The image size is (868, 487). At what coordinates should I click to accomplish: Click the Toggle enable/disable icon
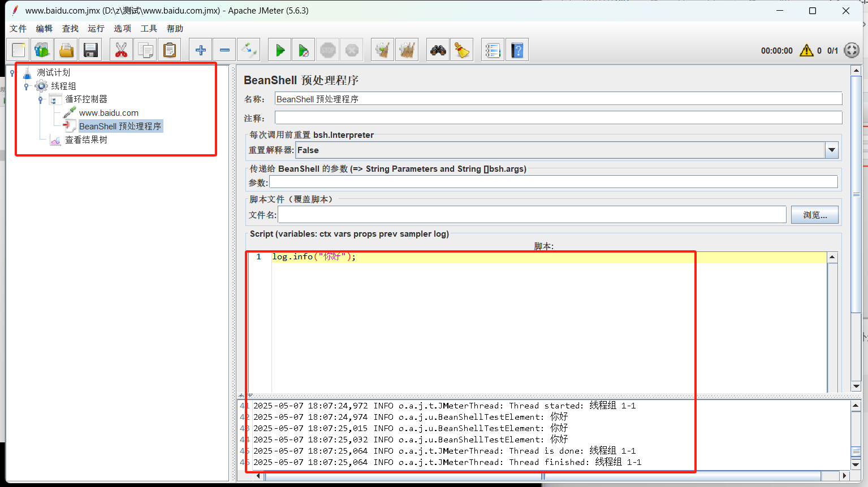[248, 50]
